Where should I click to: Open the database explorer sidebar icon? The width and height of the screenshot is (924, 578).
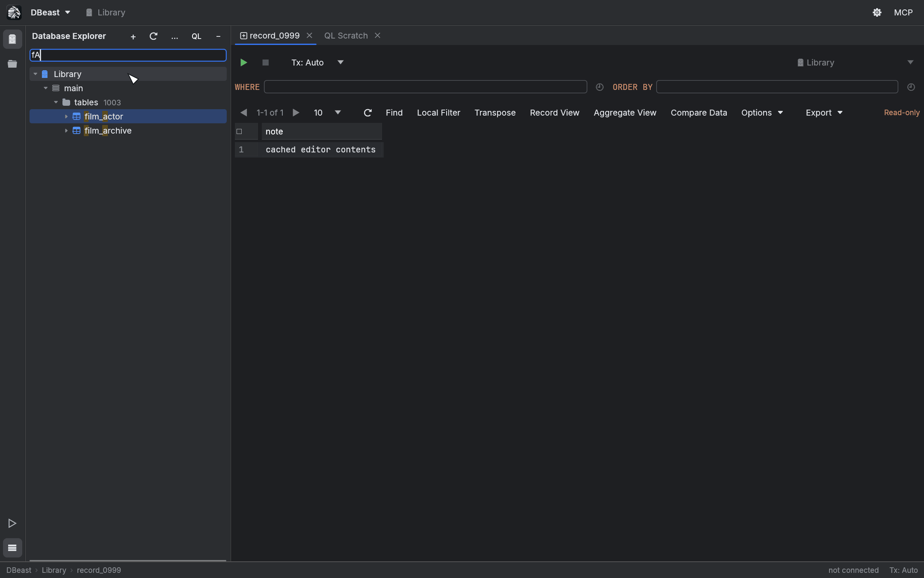[12, 39]
